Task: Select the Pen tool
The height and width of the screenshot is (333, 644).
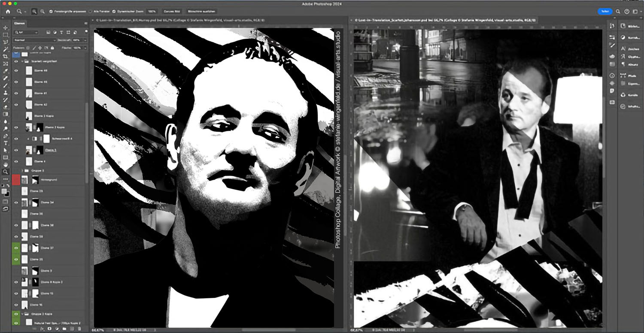Action: pyautogui.click(x=6, y=136)
